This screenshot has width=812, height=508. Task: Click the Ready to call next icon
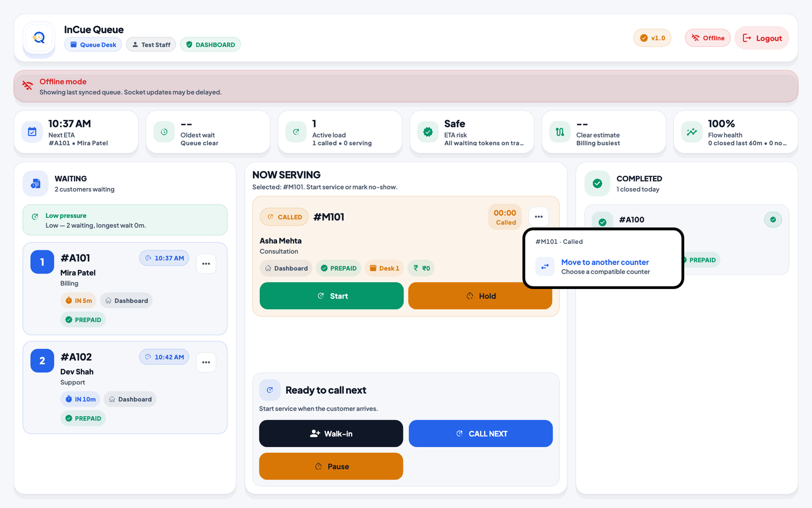pyautogui.click(x=270, y=390)
